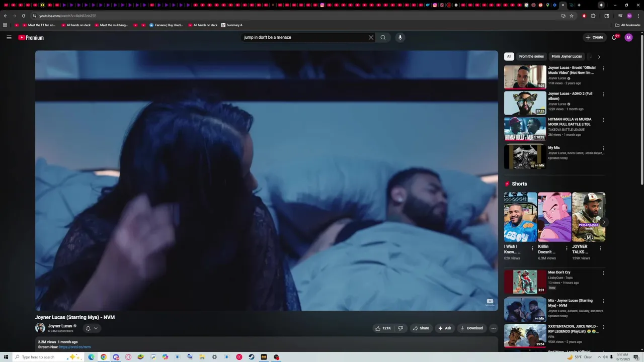Open the orcd.co/nvm stream link

pos(75,347)
